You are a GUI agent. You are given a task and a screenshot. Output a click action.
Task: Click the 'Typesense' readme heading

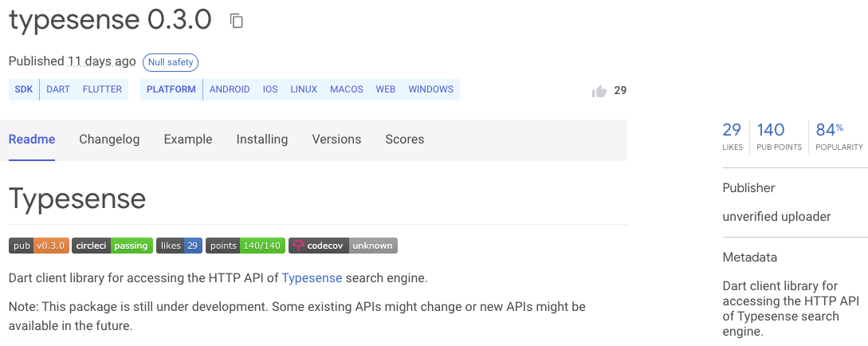(77, 199)
